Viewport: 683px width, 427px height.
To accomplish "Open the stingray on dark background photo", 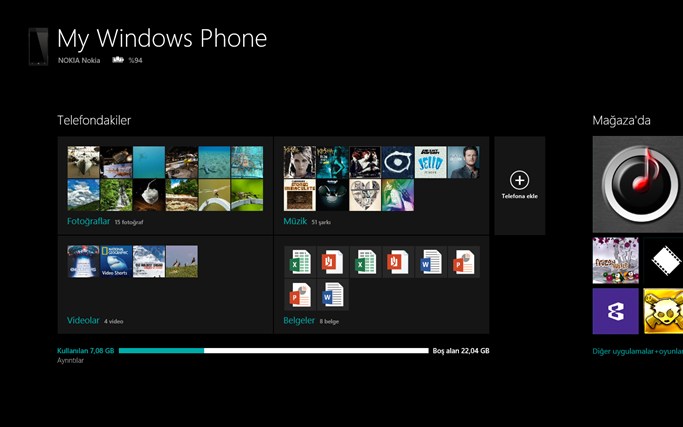I will (x=149, y=195).
